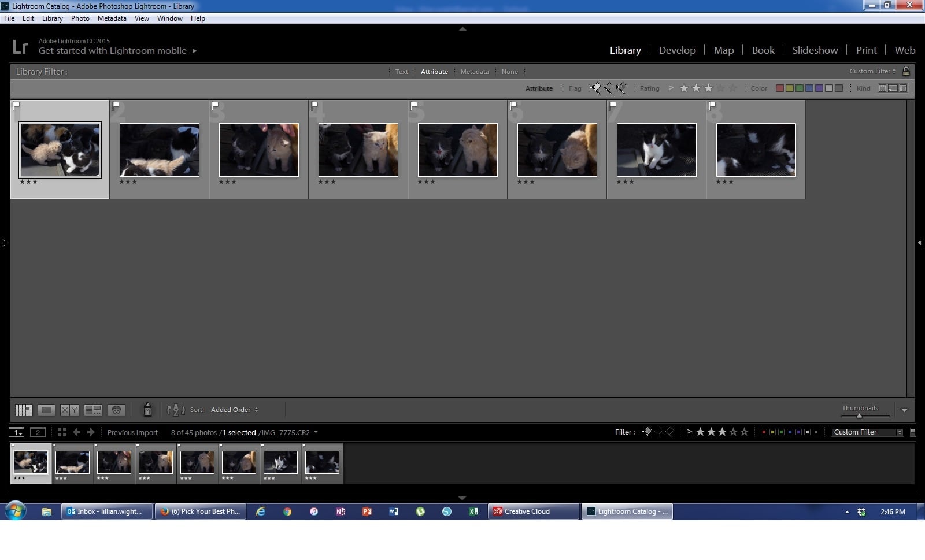The width and height of the screenshot is (925, 560).
Task: Open the Sort Added Order dropdown
Action: pos(234,410)
